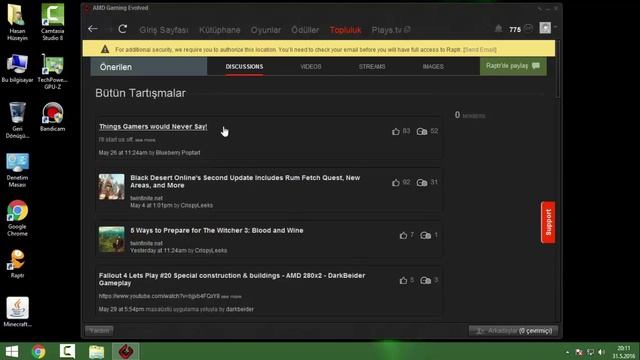
Task: Open Bandicam desktop icon
Action: coord(52,117)
